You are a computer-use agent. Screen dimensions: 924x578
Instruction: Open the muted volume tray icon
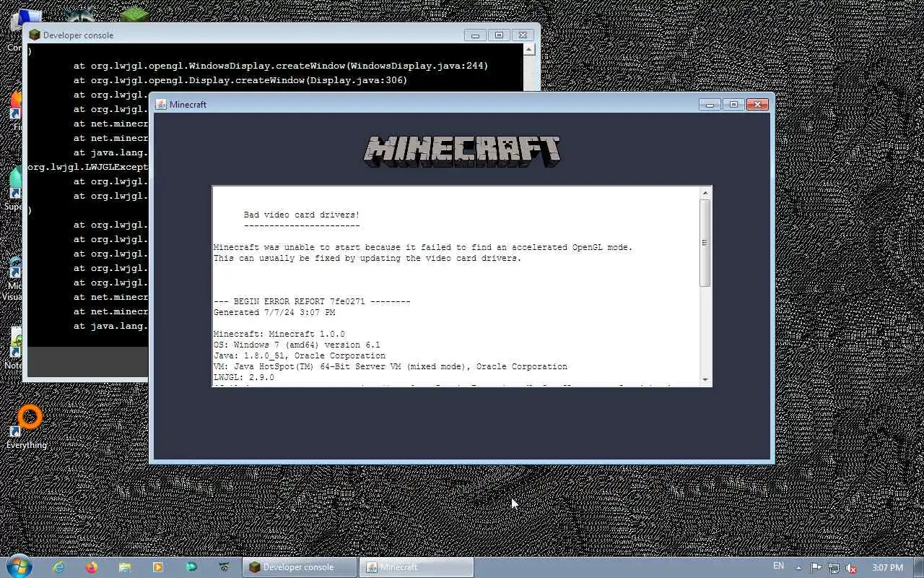click(x=851, y=567)
